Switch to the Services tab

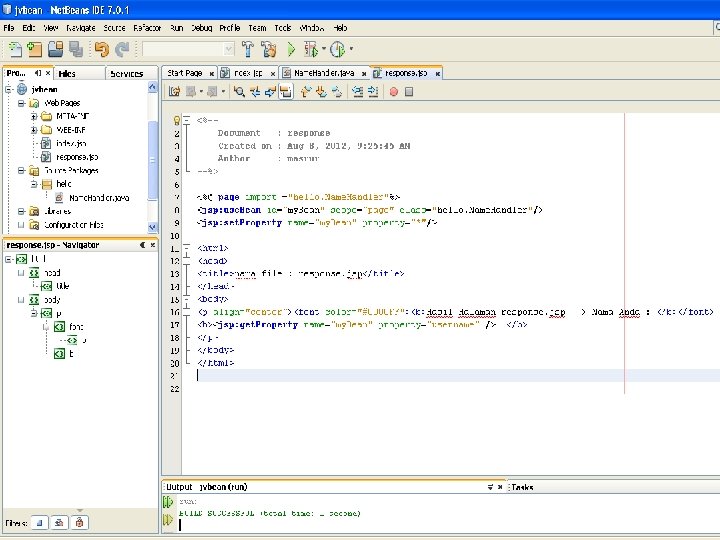(x=127, y=73)
